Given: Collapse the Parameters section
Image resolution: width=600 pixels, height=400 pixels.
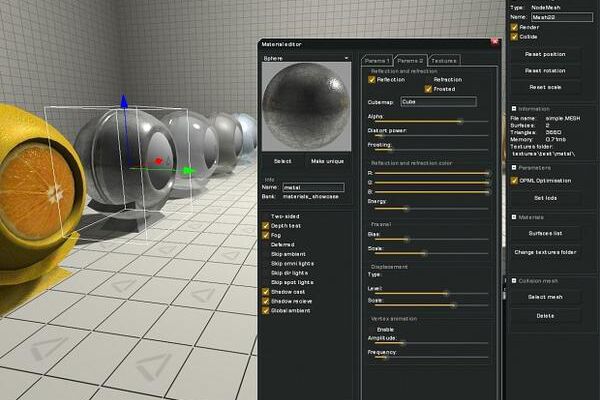Looking at the screenshot, I should click(x=514, y=168).
